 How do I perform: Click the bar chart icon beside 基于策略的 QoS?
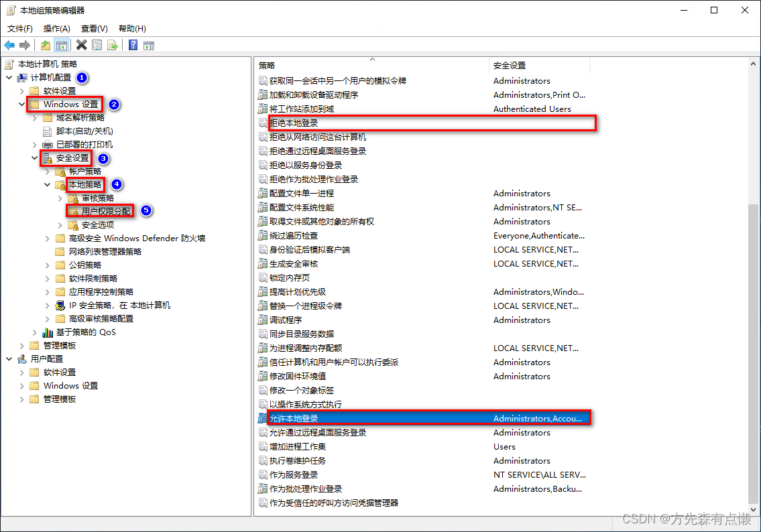(x=48, y=332)
